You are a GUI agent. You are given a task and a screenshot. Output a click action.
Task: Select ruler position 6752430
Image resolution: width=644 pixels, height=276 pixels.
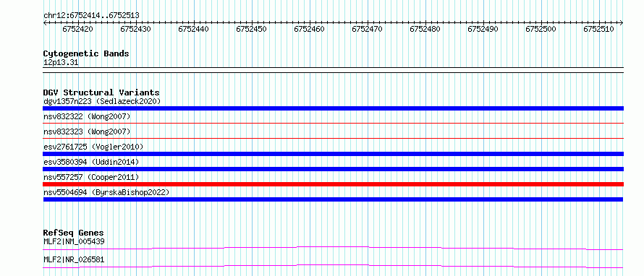pos(135,29)
